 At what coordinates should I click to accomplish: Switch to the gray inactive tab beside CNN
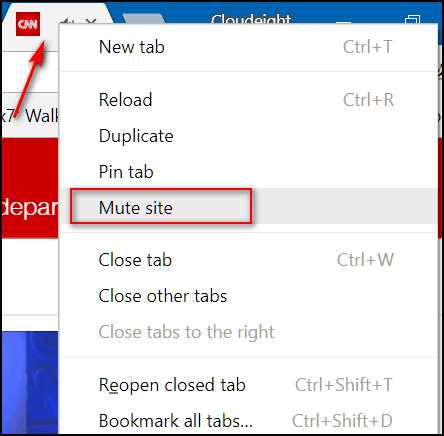point(143,19)
